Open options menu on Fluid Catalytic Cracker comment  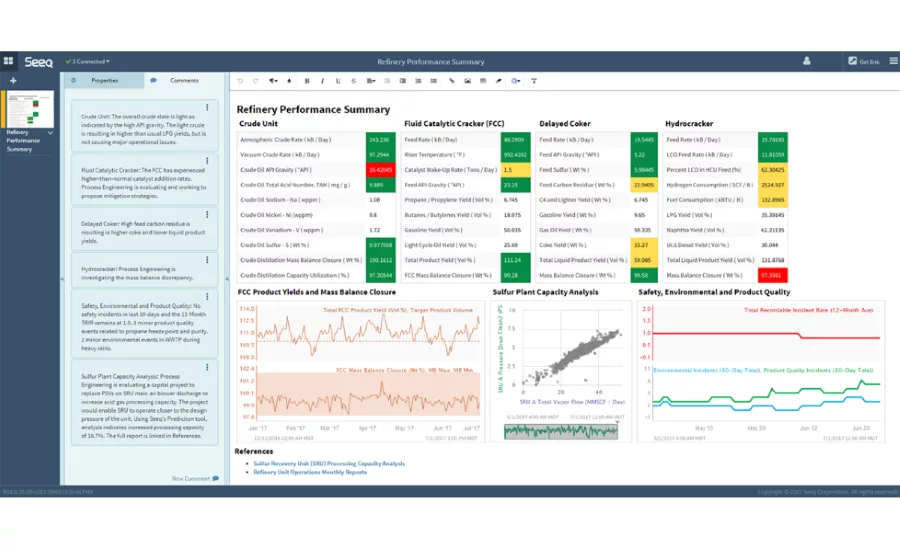pos(207,161)
